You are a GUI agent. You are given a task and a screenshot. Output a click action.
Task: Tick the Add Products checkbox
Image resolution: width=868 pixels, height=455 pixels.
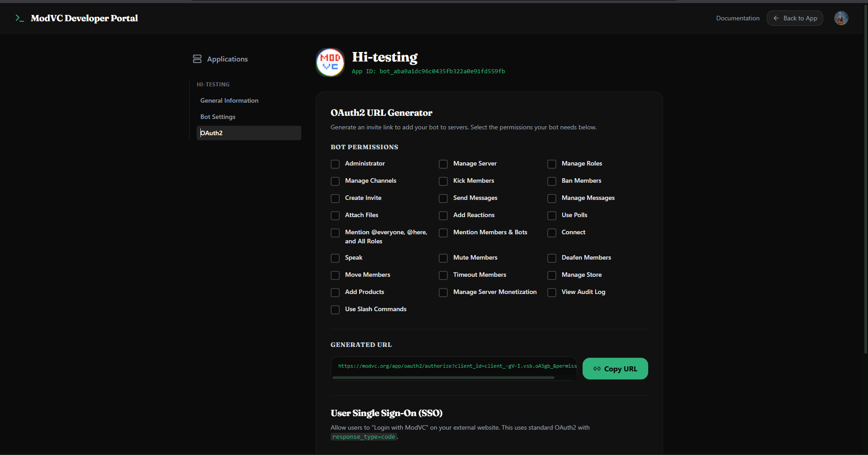pyautogui.click(x=335, y=292)
